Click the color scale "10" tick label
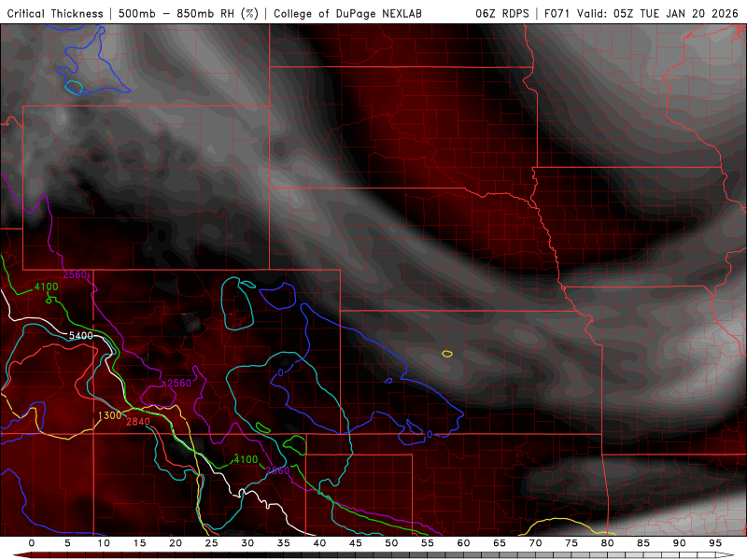The image size is (747, 560). pos(104,543)
